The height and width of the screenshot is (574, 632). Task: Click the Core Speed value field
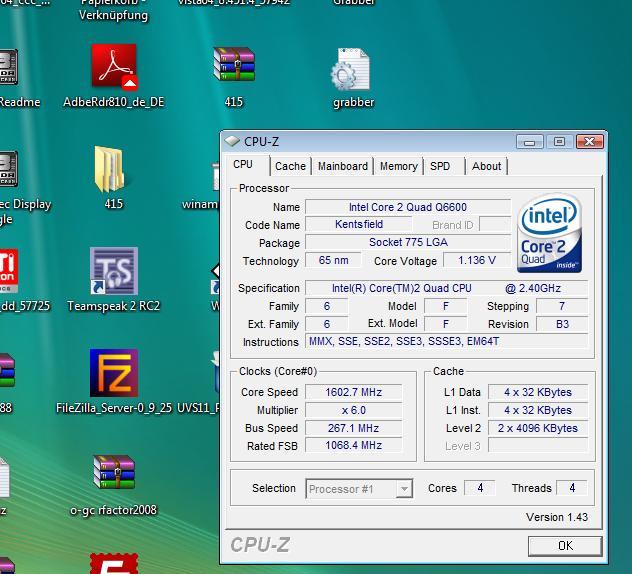[x=353, y=392]
